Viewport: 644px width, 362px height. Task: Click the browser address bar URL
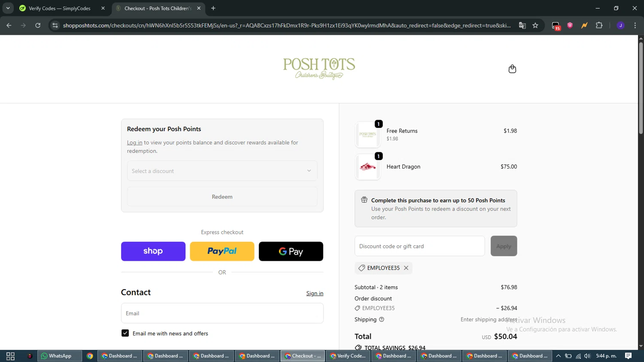(287, 25)
